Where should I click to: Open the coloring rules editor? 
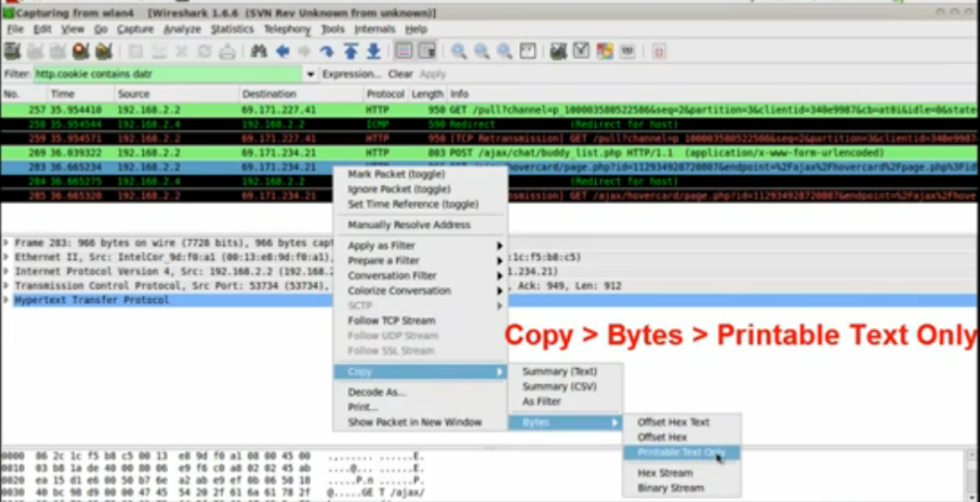coord(604,51)
